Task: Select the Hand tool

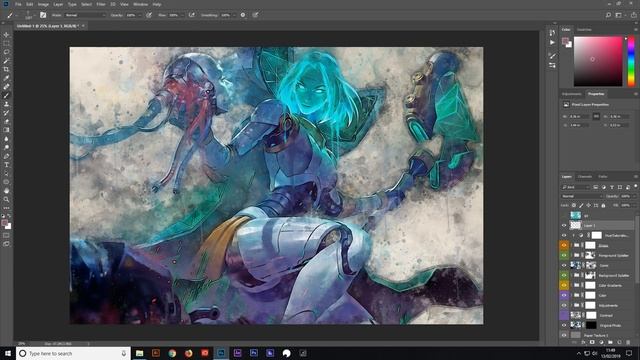Action: tap(6, 191)
